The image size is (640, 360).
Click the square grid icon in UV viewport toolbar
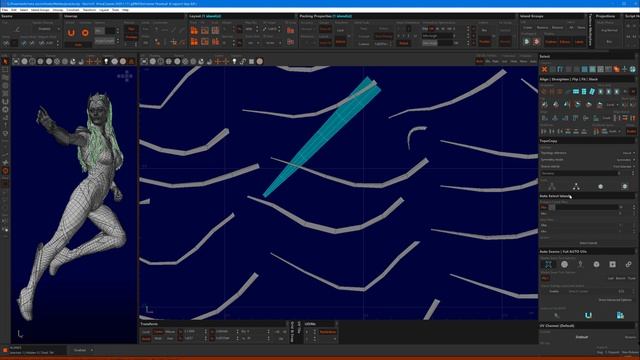point(251,61)
